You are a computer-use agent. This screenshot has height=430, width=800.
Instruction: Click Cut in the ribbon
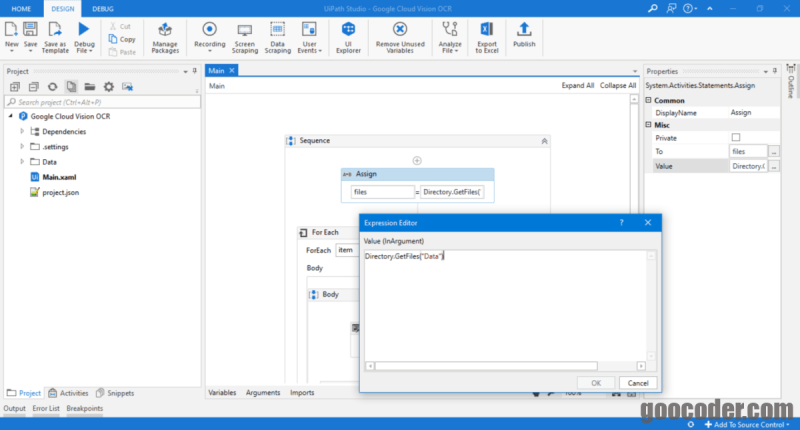[x=120, y=26]
